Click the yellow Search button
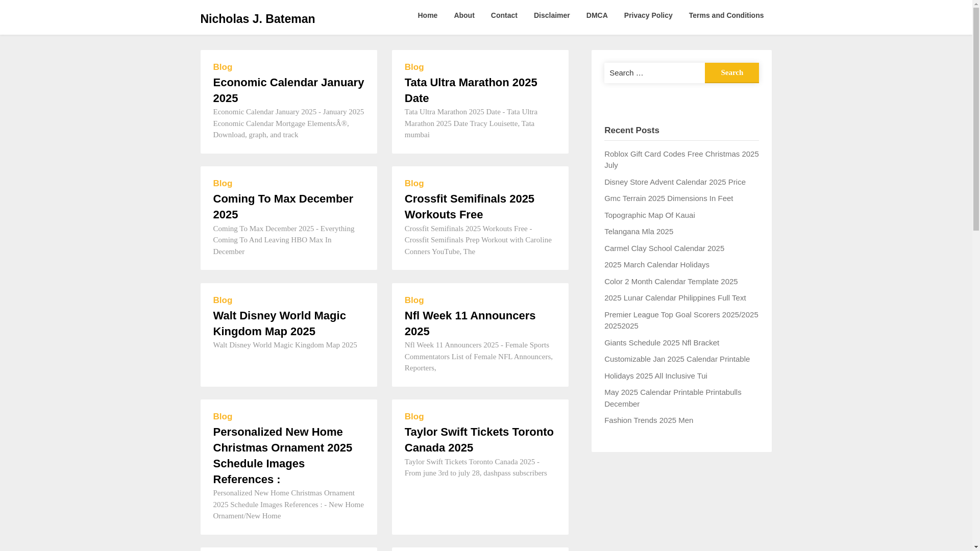 click(x=731, y=73)
